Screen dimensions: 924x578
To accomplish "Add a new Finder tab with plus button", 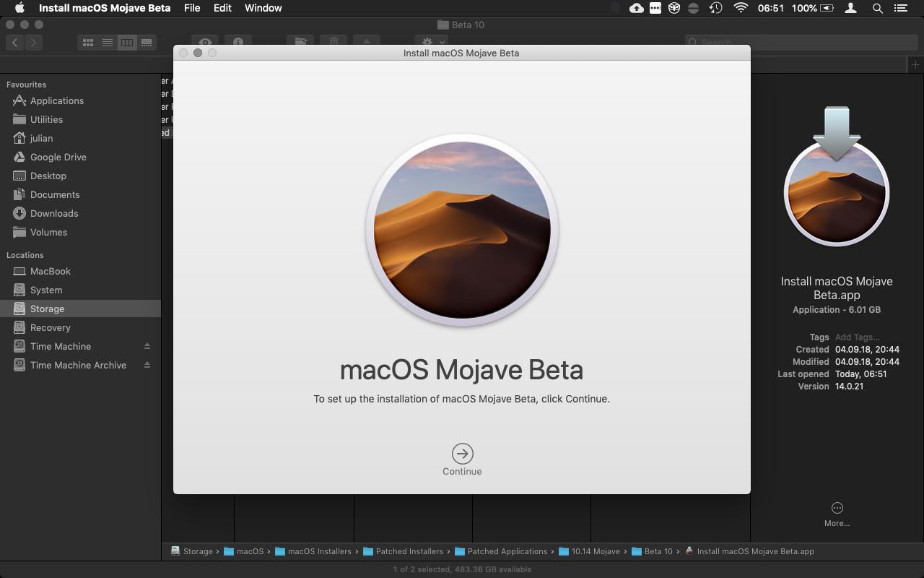I will tap(915, 65).
